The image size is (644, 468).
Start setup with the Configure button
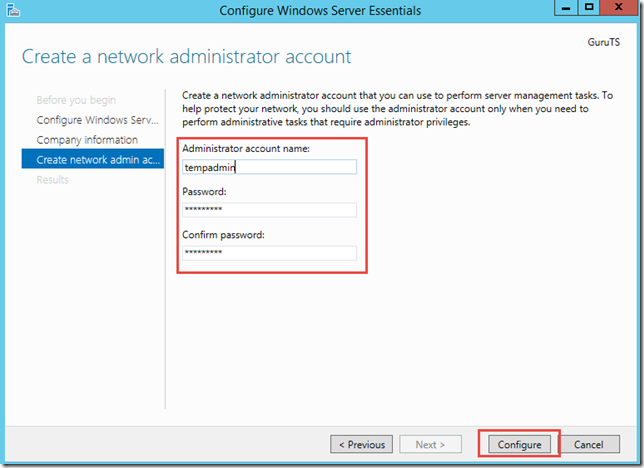click(519, 444)
